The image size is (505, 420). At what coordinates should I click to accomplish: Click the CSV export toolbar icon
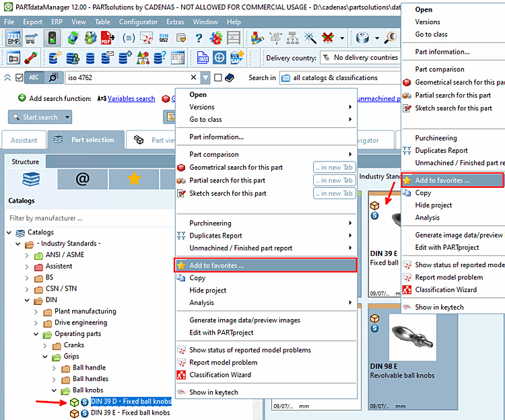tap(203, 58)
